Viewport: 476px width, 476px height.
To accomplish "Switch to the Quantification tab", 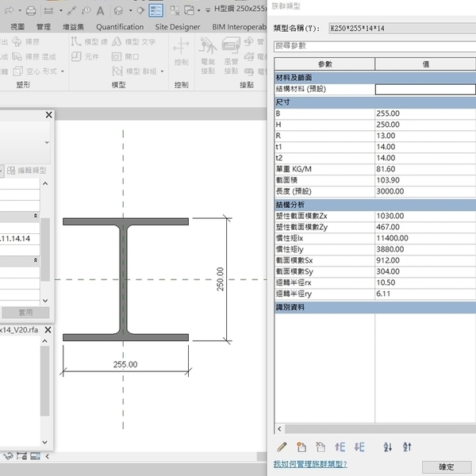I will click(120, 26).
